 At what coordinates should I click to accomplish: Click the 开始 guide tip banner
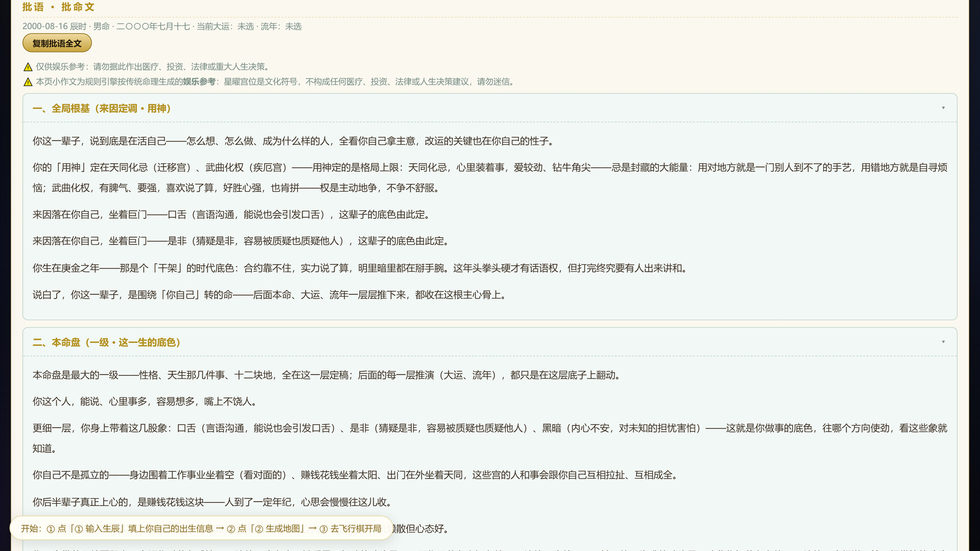click(201, 529)
